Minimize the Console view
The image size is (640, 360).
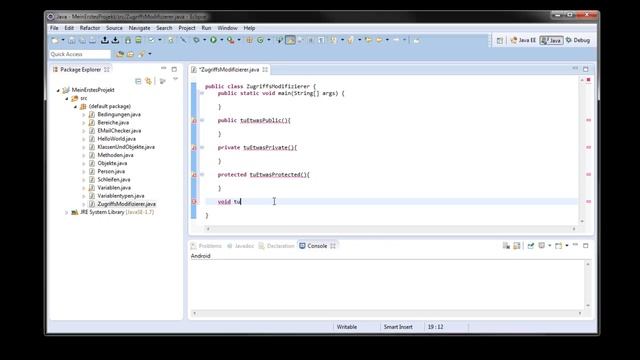click(x=575, y=244)
